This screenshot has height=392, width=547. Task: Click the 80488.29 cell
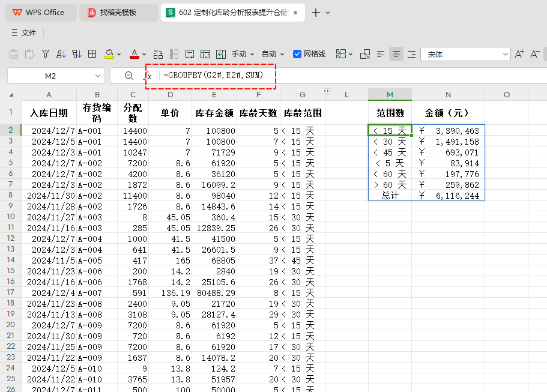(x=214, y=293)
